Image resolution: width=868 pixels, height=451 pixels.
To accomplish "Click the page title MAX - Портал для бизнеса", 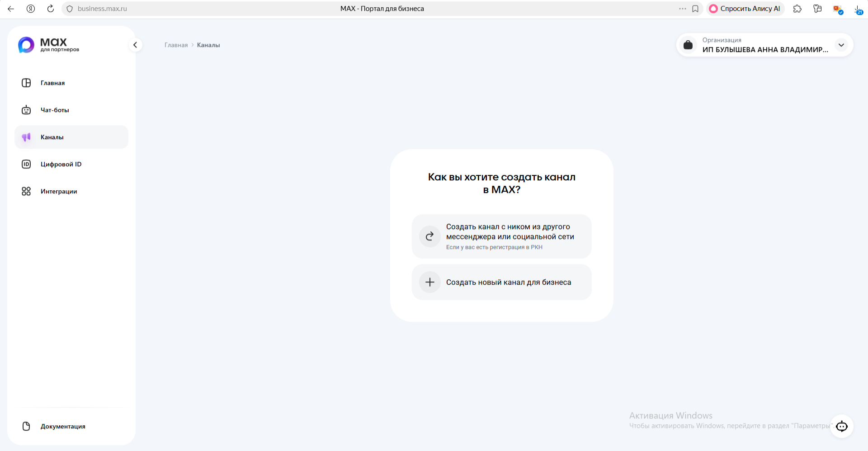I will [382, 9].
